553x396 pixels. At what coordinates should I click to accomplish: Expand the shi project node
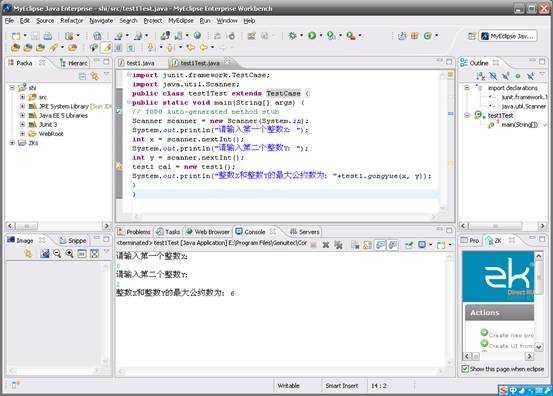tap(12, 87)
